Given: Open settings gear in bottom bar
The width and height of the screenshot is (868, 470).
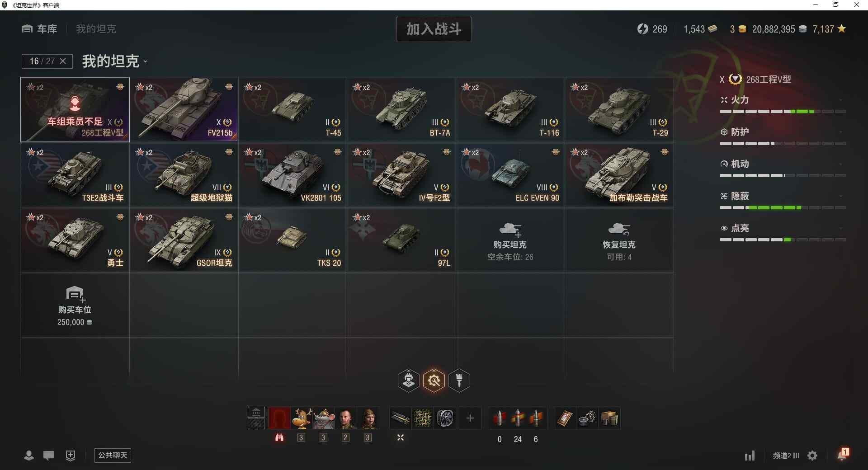Looking at the screenshot, I should pyautogui.click(x=812, y=456).
